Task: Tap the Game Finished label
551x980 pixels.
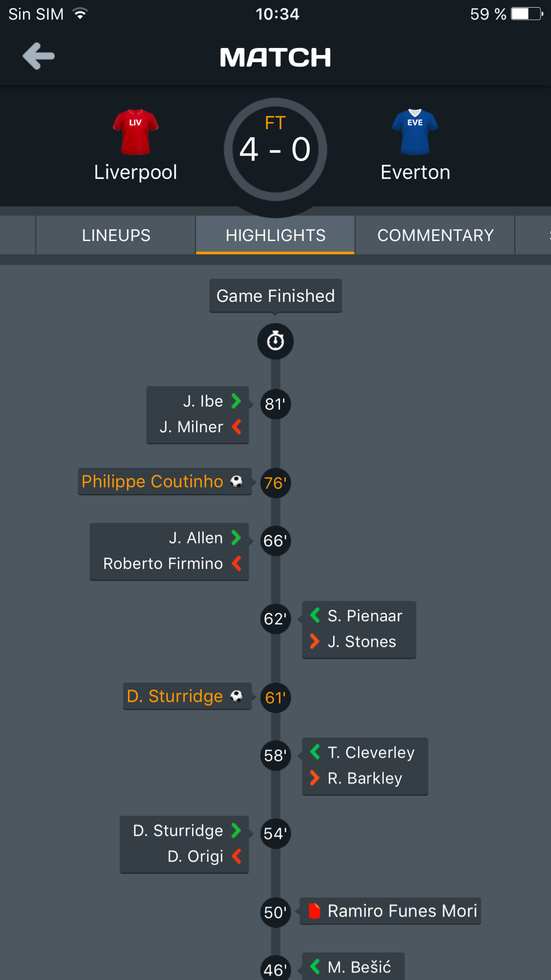Action: click(x=275, y=296)
